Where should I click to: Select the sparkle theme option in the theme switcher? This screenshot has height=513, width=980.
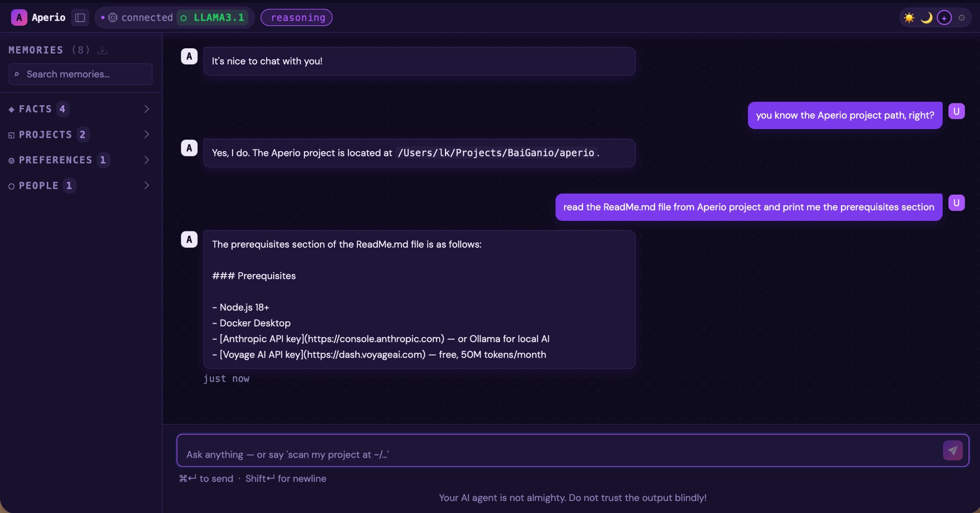[944, 18]
